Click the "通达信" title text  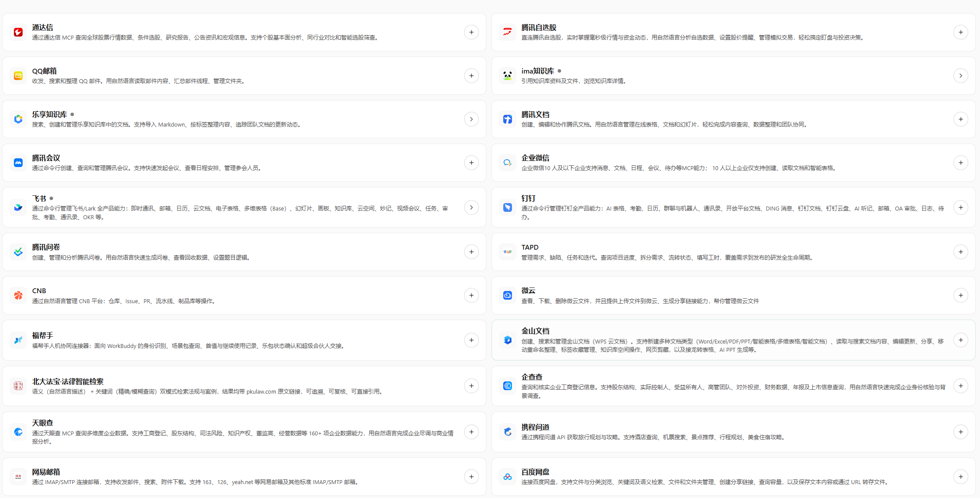(x=43, y=27)
